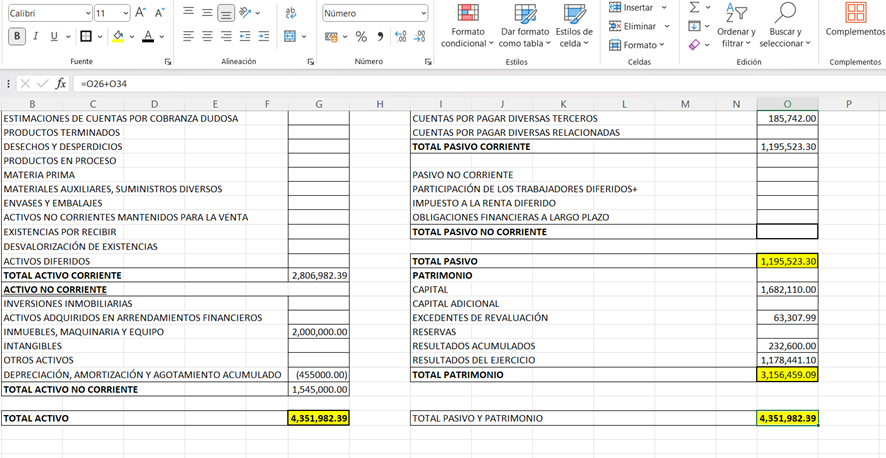Click the Clear eraser icon
This screenshot has height=458, width=886.
click(x=695, y=45)
